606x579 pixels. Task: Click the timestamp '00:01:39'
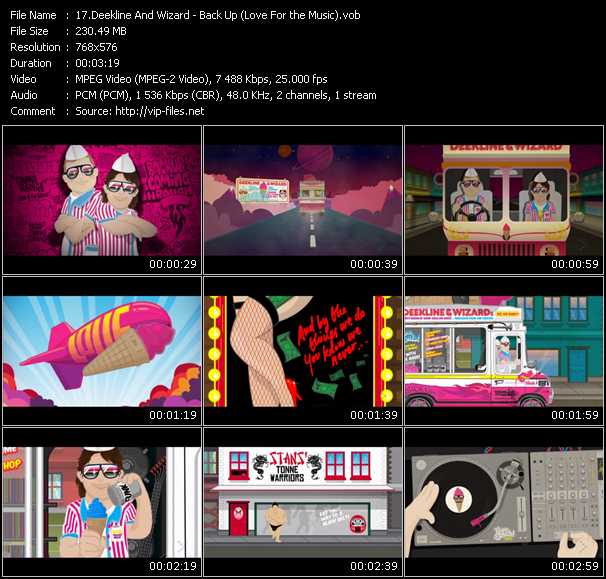pyautogui.click(x=374, y=415)
